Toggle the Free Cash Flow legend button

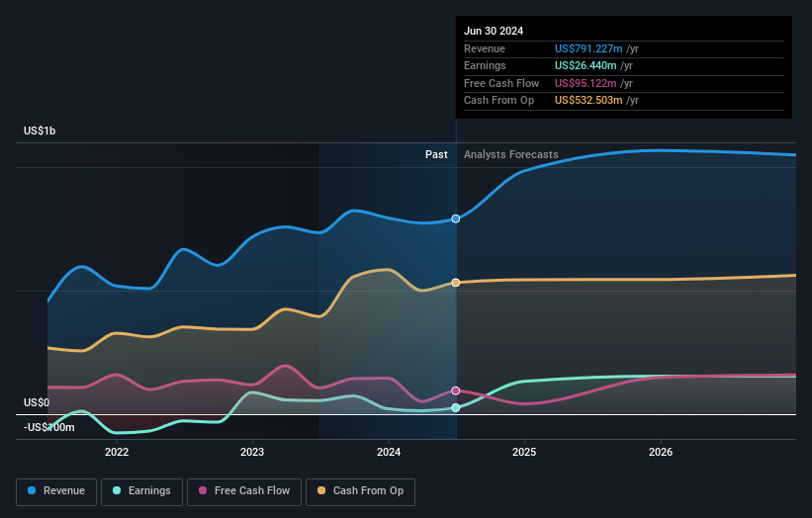[244, 491]
